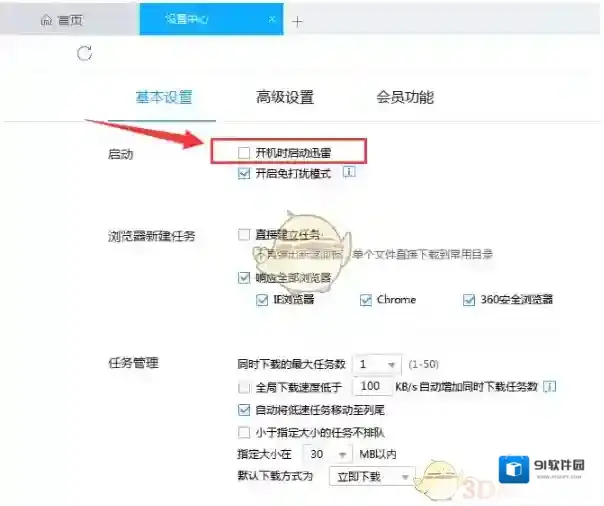The image size is (604, 506).
Task: Uncheck the 360安全浏览器 checkbox
Action: [x=468, y=300]
